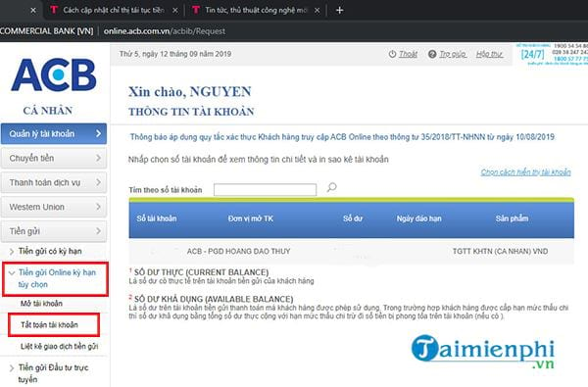
Task: Click the date text Thứ 5, ngày 12
Action: [175, 54]
